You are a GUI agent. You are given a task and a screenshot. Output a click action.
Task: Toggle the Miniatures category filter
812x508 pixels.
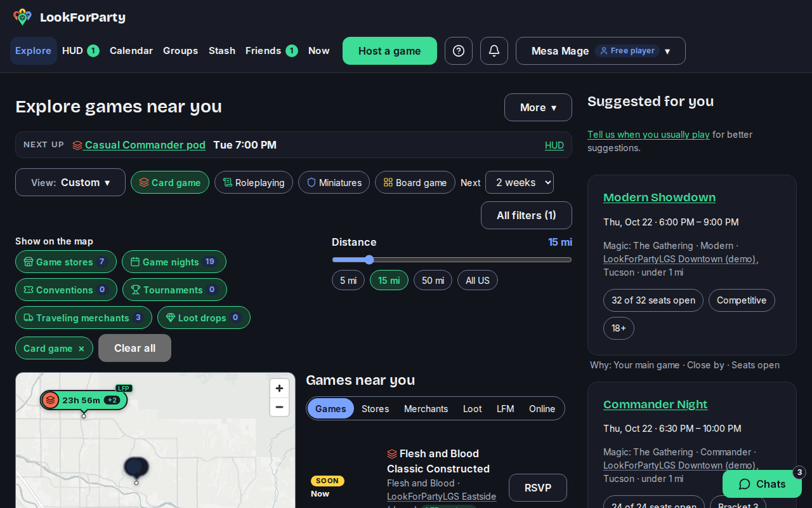[x=334, y=182]
